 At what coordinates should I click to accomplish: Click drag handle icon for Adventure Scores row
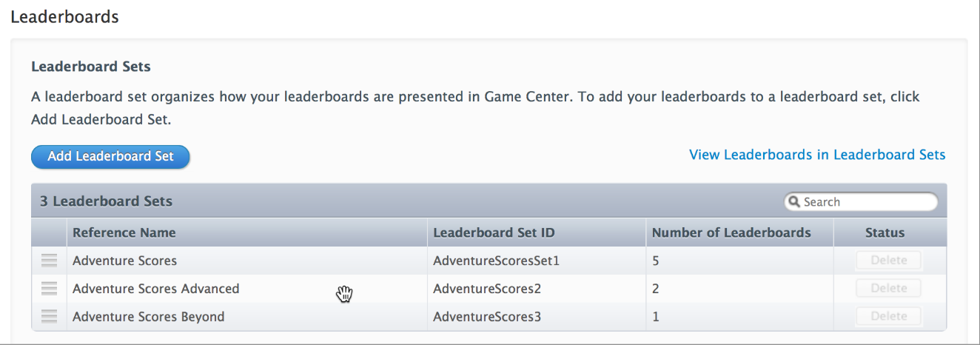[49, 261]
